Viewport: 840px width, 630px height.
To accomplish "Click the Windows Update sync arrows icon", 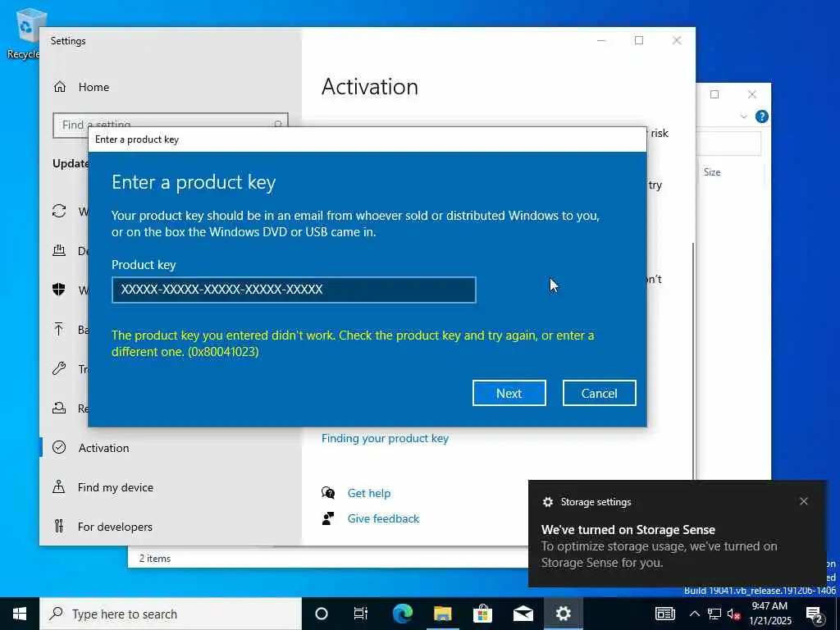I will point(59,211).
